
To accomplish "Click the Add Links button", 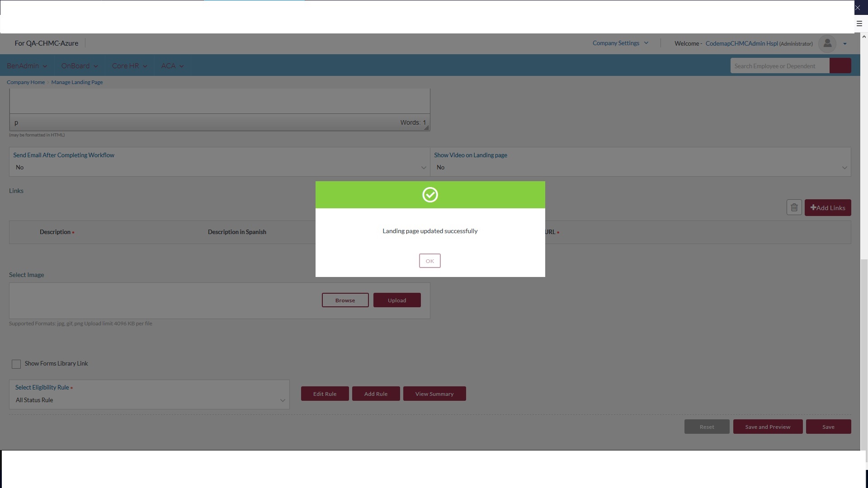I will coord(827,208).
